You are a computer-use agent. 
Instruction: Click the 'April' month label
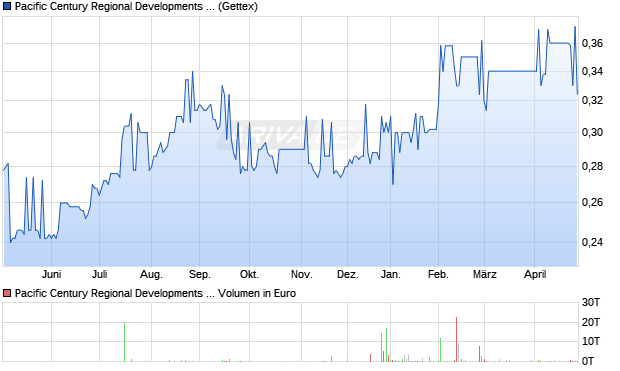pyautogui.click(x=535, y=274)
